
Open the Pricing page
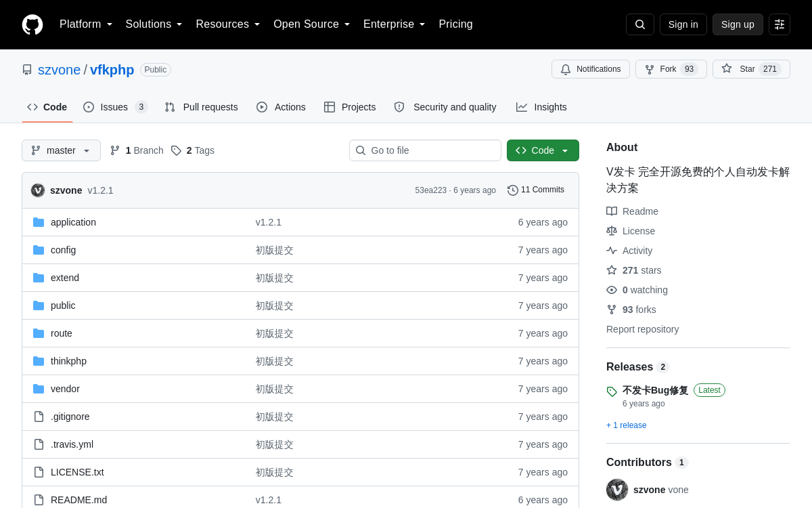pos(455,24)
